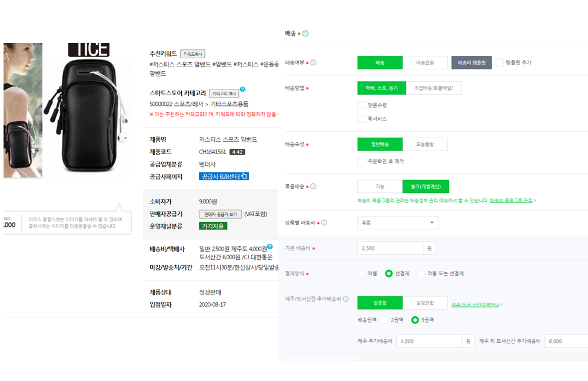This screenshot has height=381, width=588.
Task: Click the 판매자 공급가 보기 button
Action: tap(220, 214)
